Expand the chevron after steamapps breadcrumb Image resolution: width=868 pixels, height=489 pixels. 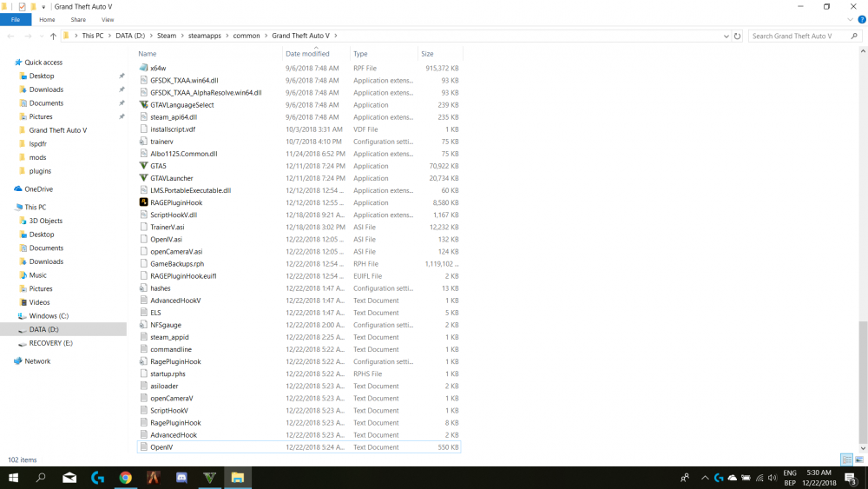point(227,36)
